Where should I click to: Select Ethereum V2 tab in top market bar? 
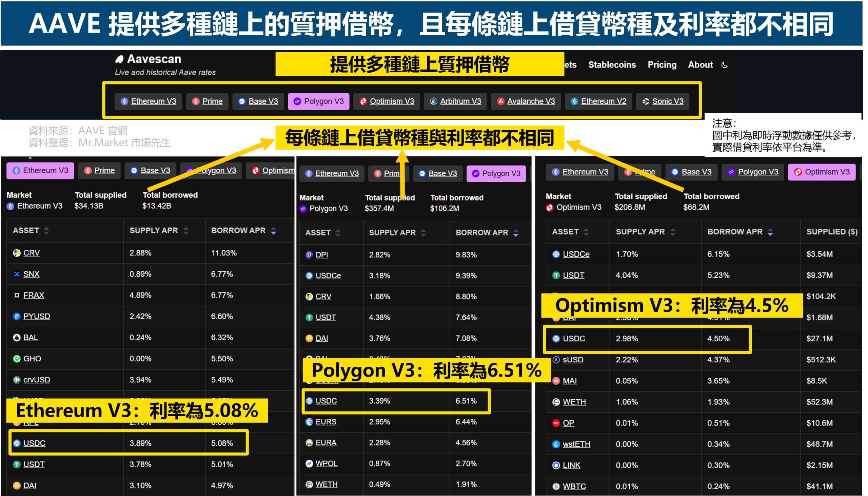(x=598, y=101)
